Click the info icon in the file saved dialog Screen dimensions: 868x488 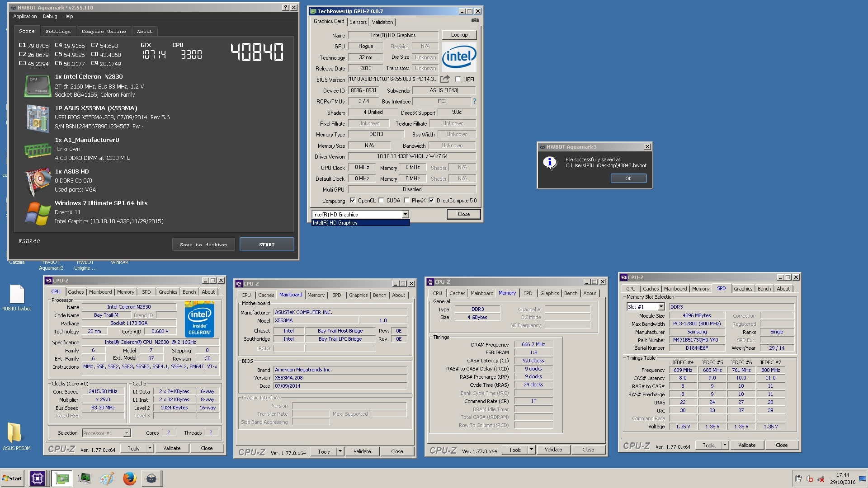[x=550, y=163]
